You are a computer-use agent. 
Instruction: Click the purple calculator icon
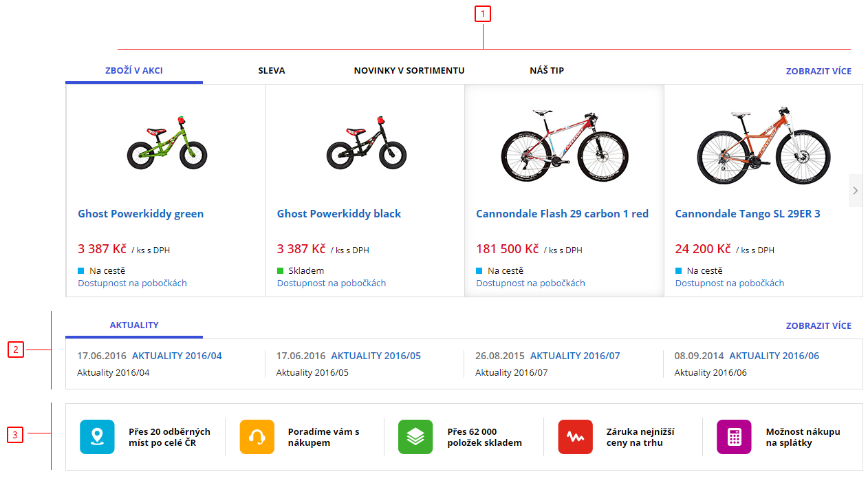(x=734, y=437)
